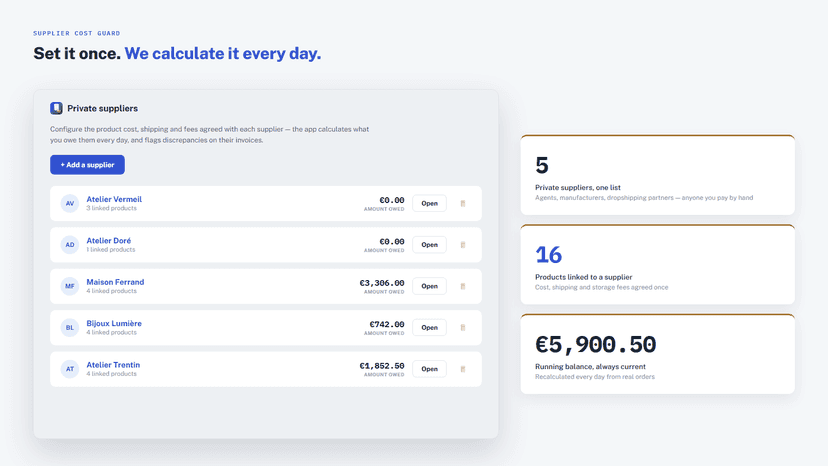Click 'Products linked to a supplier' label
The image size is (828, 466).
(584, 277)
